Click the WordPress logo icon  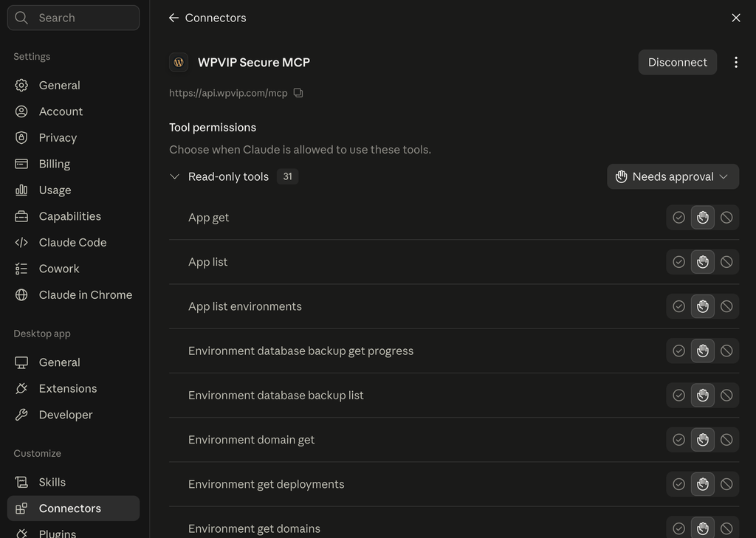pyautogui.click(x=179, y=62)
